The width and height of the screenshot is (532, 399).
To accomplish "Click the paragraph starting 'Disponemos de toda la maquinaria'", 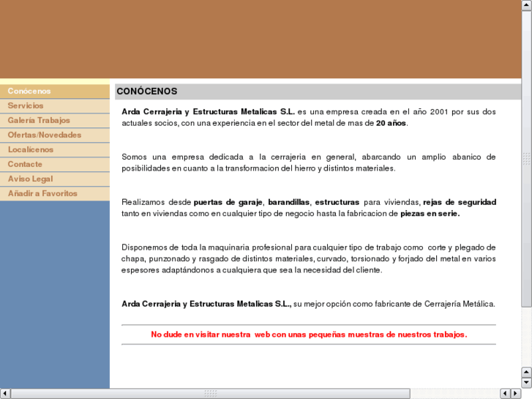I will click(x=308, y=258).
